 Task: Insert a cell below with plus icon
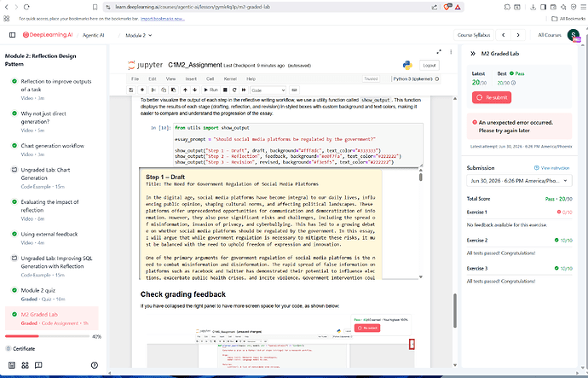[142, 90]
